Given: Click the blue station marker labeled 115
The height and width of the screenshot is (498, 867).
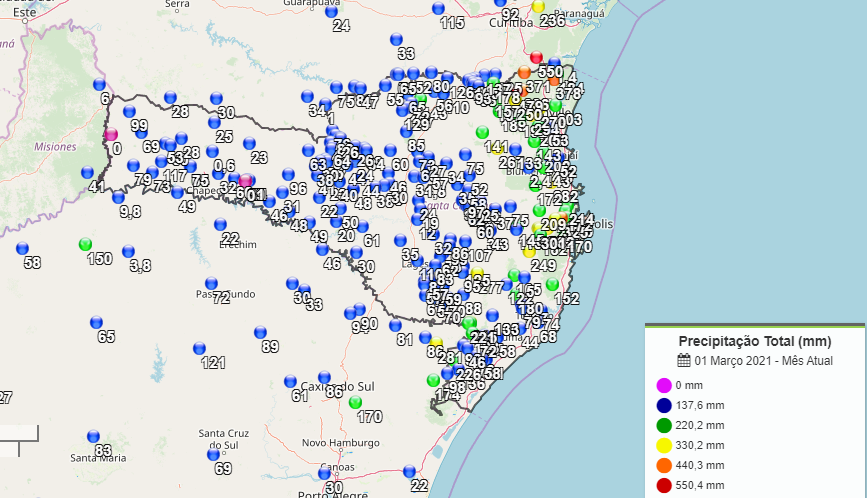Looking at the screenshot, I should click(x=438, y=8).
